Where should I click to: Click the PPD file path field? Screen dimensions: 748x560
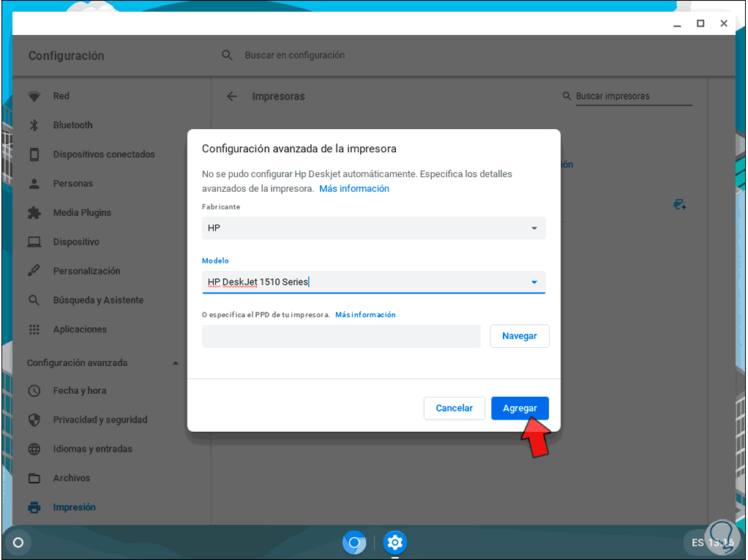click(x=341, y=336)
